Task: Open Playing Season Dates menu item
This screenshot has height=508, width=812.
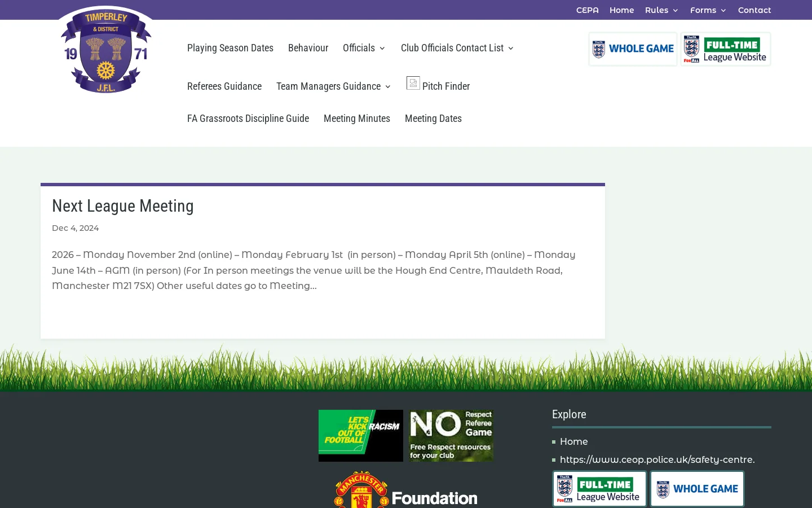Action: 230,48
